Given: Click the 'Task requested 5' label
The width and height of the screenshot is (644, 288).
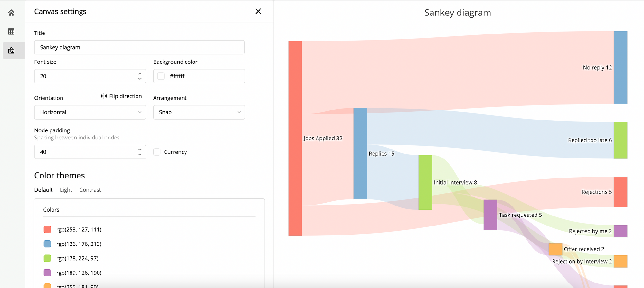Looking at the screenshot, I should coord(520,215).
